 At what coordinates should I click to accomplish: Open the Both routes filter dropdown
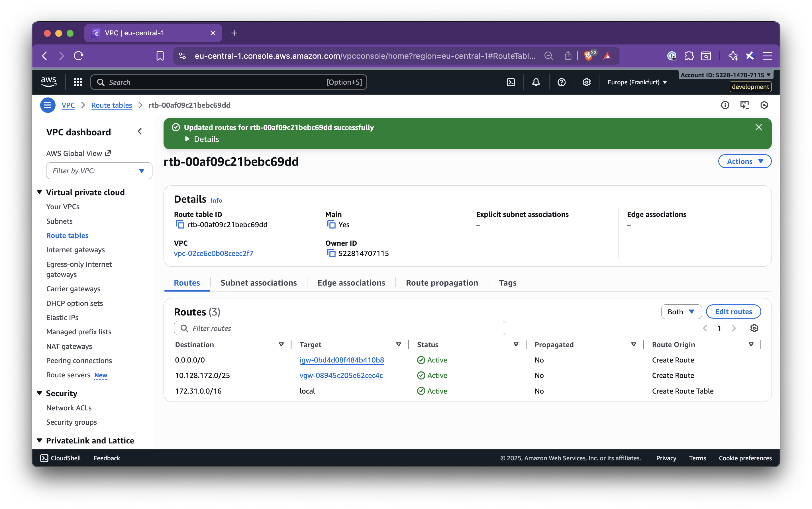click(x=681, y=311)
